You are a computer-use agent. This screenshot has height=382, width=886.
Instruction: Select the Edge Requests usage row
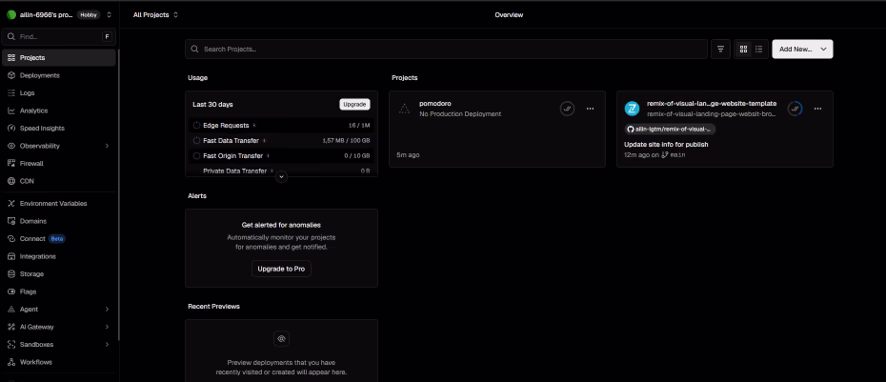281,125
